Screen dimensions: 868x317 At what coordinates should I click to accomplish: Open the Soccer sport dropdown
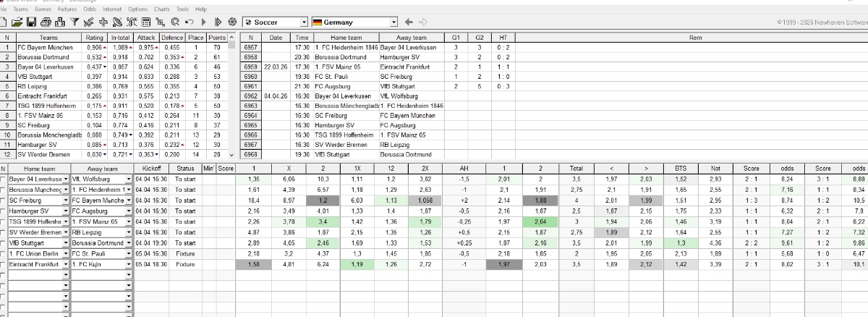[x=303, y=22]
